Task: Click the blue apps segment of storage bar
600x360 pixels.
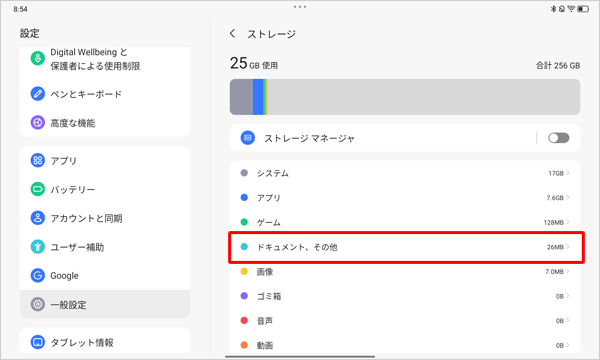Action: click(258, 97)
